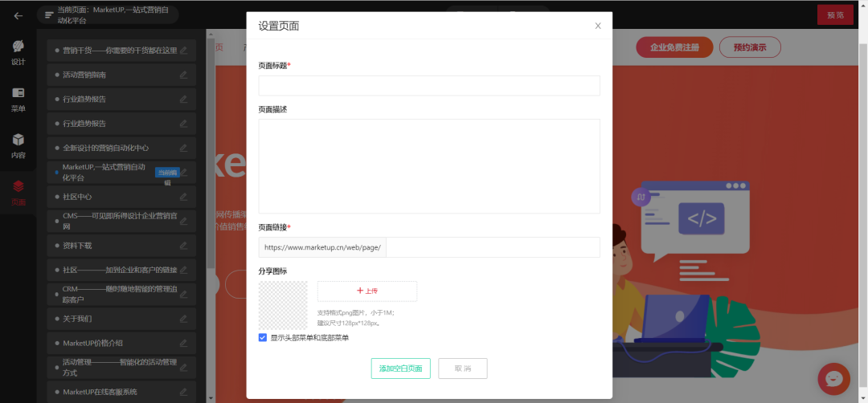Screen dimensions: 868x403
Task: Click the 上传 upload button
Action: click(367, 291)
